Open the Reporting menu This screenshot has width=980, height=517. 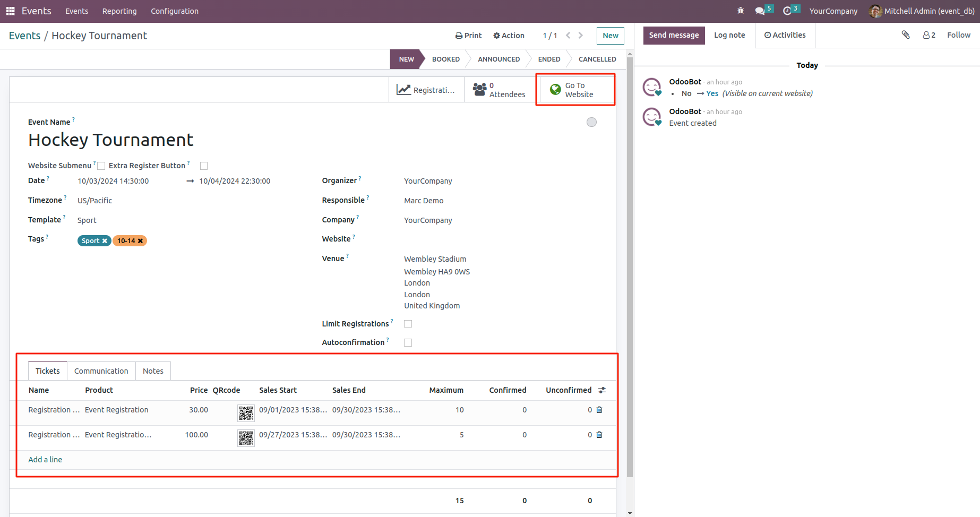tap(119, 11)
